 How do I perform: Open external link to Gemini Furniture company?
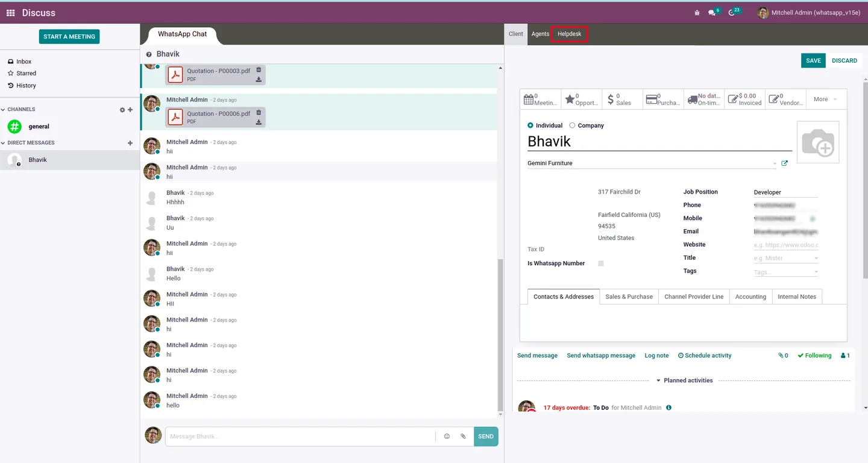tap(784, 163)
